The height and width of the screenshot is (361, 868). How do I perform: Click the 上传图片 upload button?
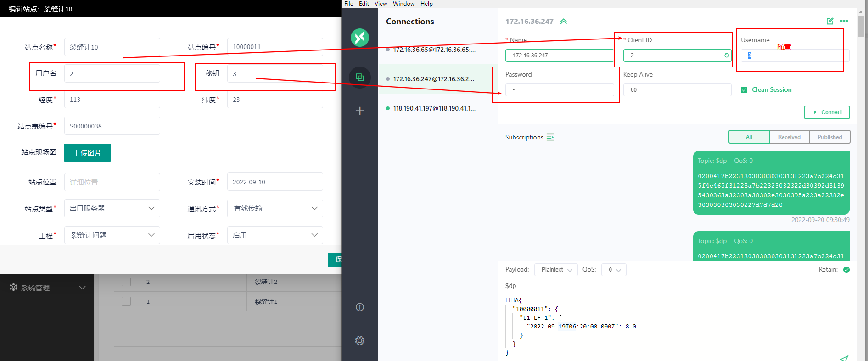coord(87,153)
